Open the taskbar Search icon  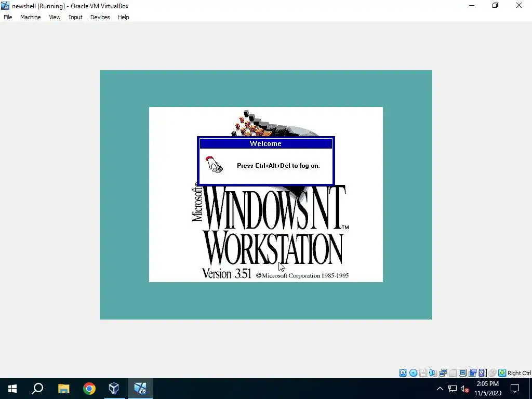point(37,389)
